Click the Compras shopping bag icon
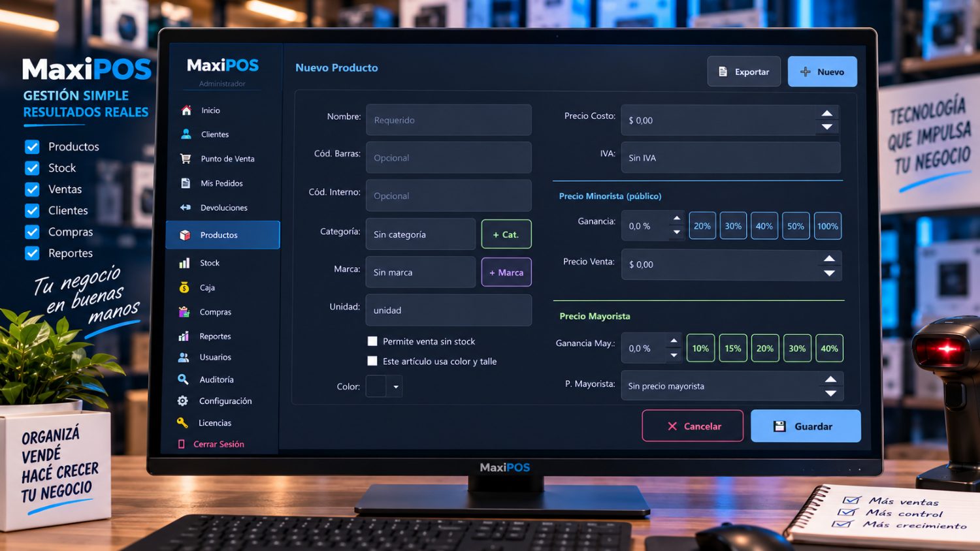Image resolution: width=980 pixels, height=551 pixels. click(x=184, y=312)
